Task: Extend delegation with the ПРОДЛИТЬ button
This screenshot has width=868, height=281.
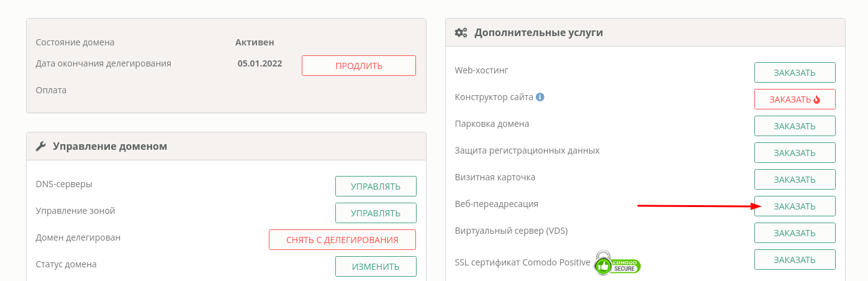Action: [359, 66]
